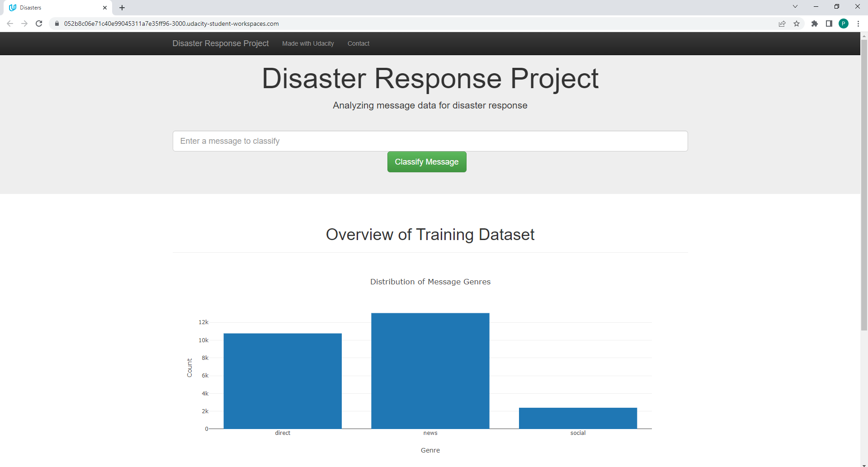Click the Distribution of Message Genres title
Screen dimensions: 868x467
[430, 282]
